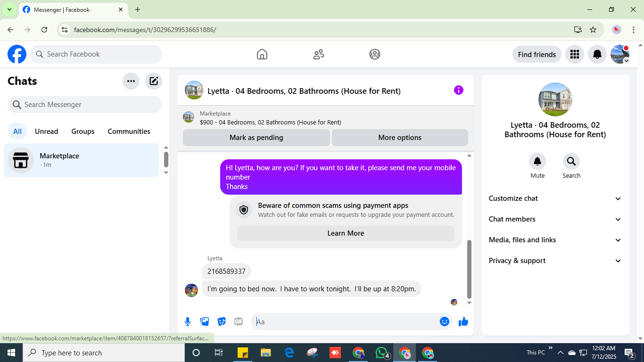
Task: Click the phone number 2168589337 message
Action: [x=226, y=271]
